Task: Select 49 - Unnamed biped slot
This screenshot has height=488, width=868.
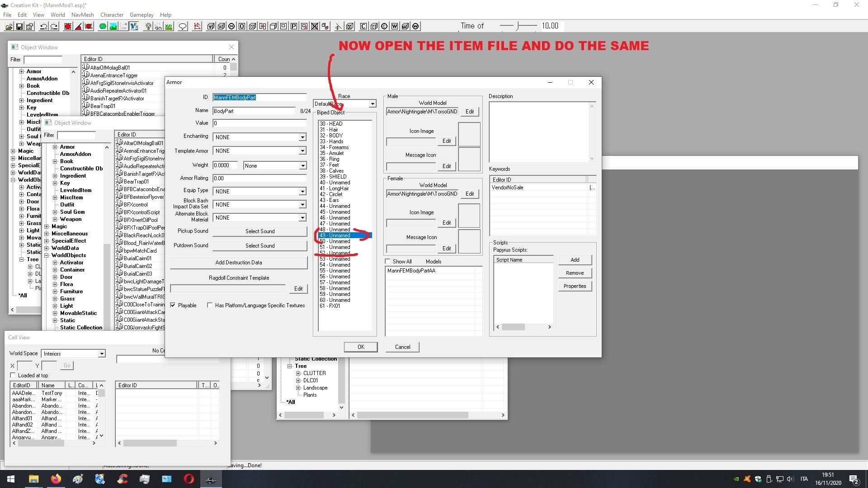Action: coord(345,235)
